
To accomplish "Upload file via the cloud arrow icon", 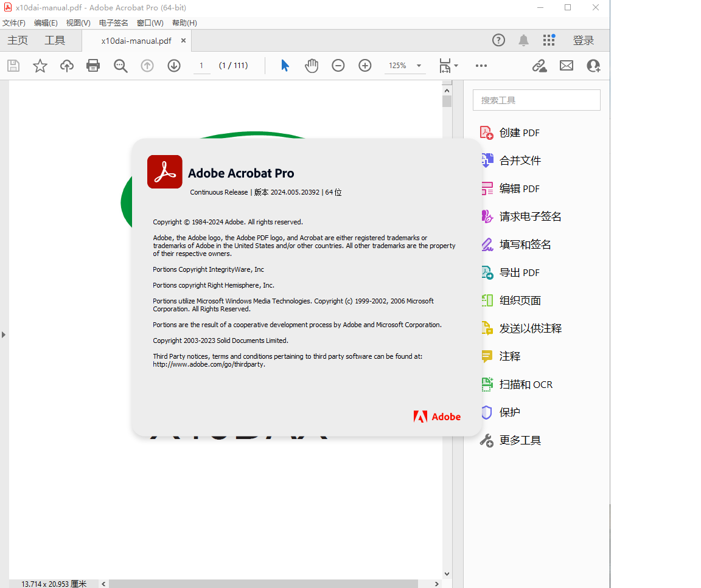I will 66,66.
